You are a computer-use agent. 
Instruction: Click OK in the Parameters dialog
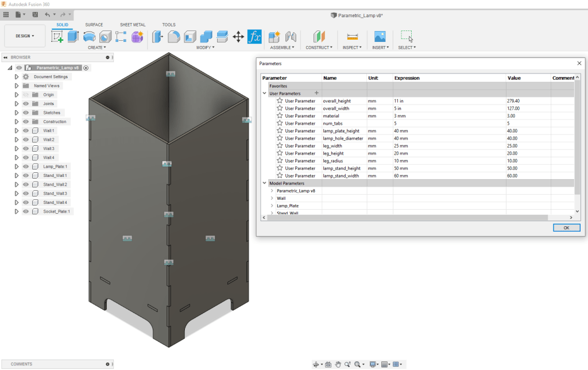pos(566,228)
